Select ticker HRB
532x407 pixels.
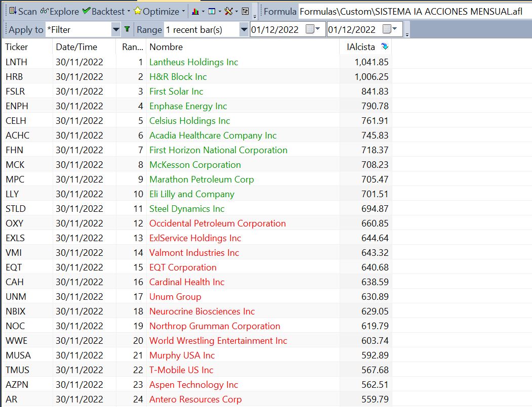[x=14, y=76]
